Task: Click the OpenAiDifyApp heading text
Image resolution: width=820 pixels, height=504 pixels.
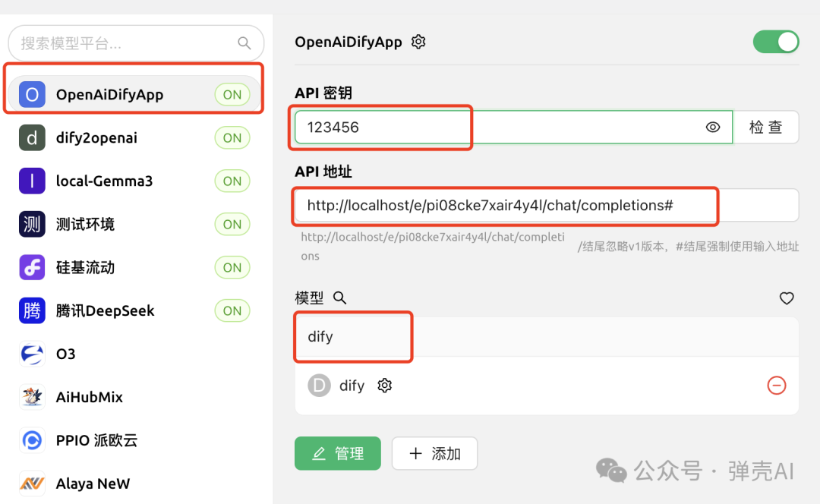Action: tap(348, 42)
